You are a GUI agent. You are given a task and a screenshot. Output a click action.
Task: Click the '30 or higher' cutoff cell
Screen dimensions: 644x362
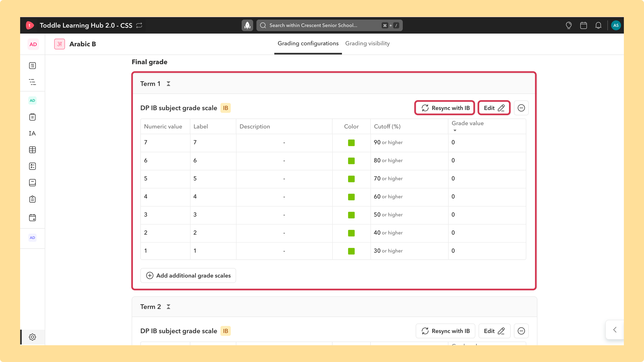(409, 251)
